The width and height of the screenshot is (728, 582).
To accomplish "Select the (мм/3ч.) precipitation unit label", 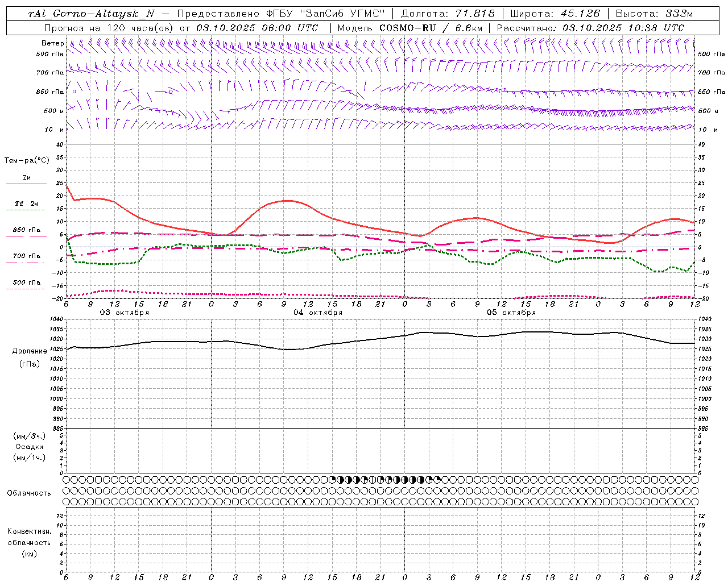I will pos(30,436).
